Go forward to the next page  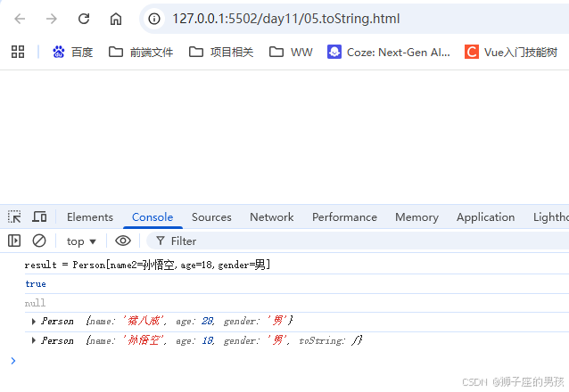coord(52,19)
